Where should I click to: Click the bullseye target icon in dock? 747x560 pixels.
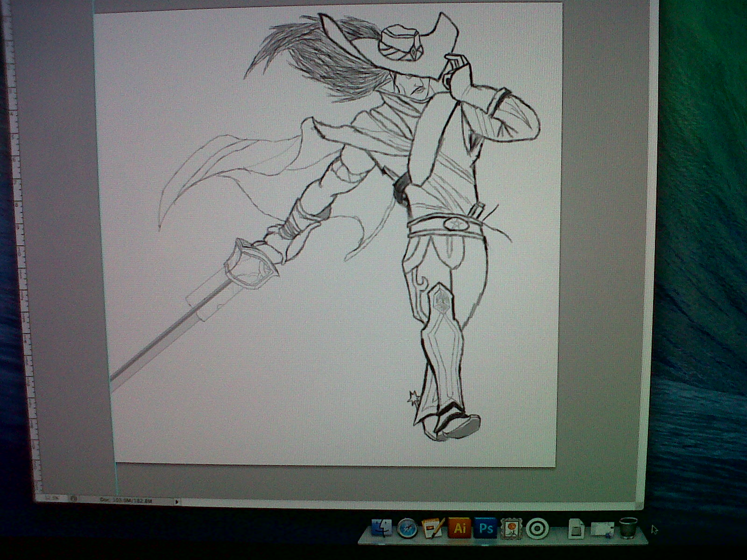click(x=535, y=529)
